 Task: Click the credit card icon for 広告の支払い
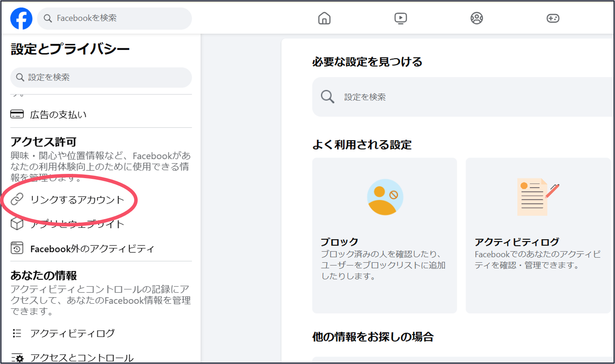[17, 114]
